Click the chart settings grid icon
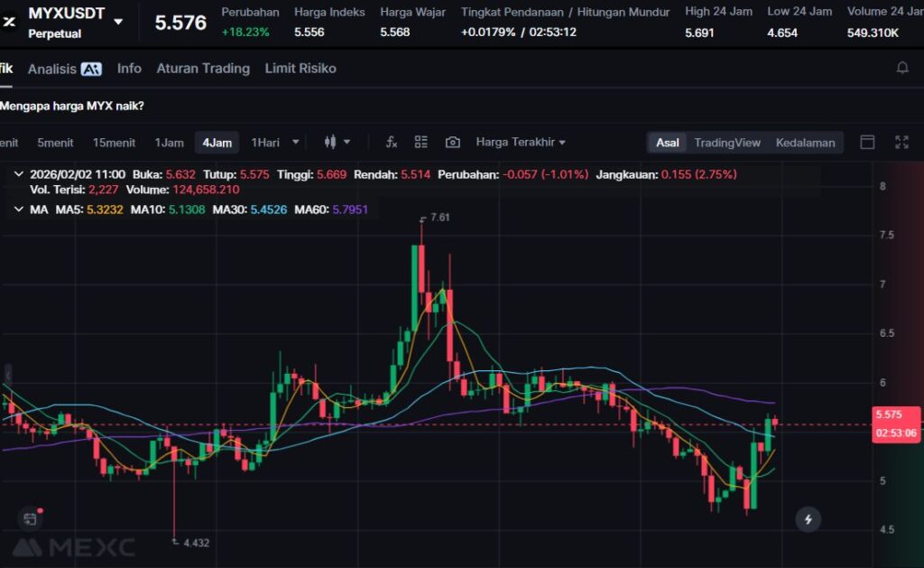Image resolution: width=924 pixels, height=568 pixels. tap(421, 143)
